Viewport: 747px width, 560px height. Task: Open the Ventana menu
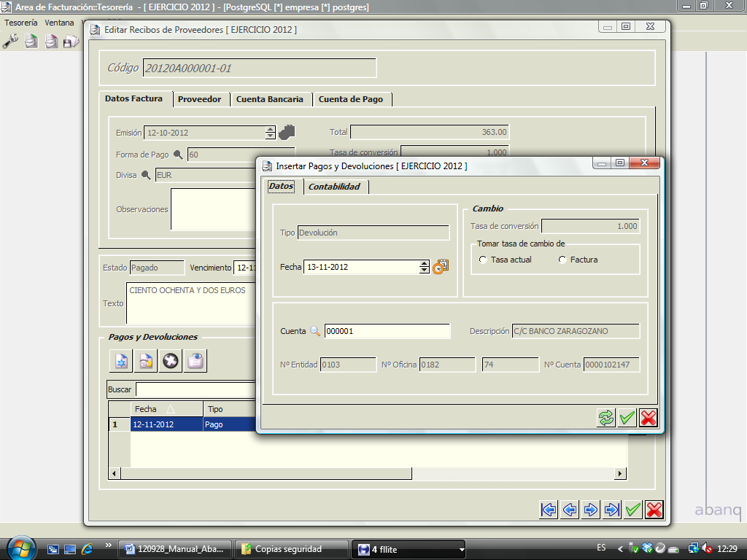(59, 23)
